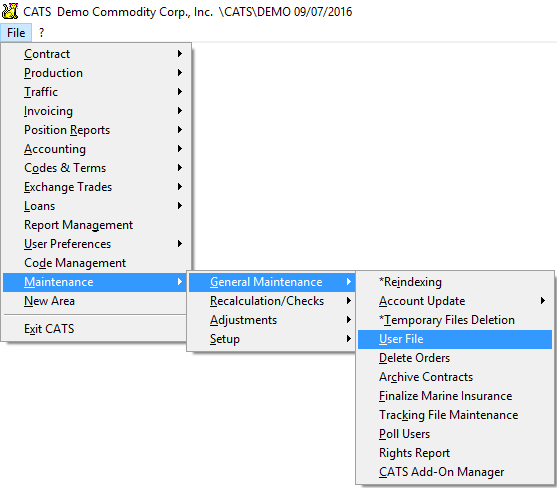Click the arrow beside Invoicing
This screenshot has height=488, width=557.
[180, 110]
